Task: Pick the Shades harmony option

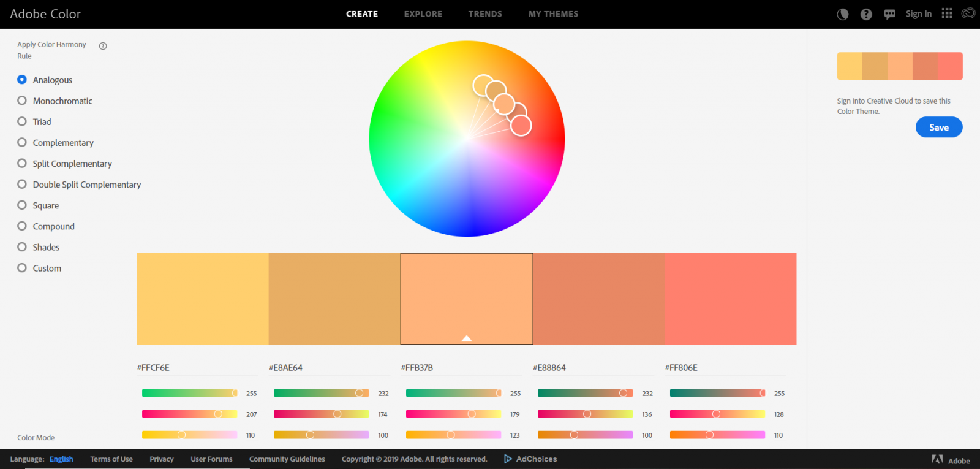Action: [x=22, y=247]
